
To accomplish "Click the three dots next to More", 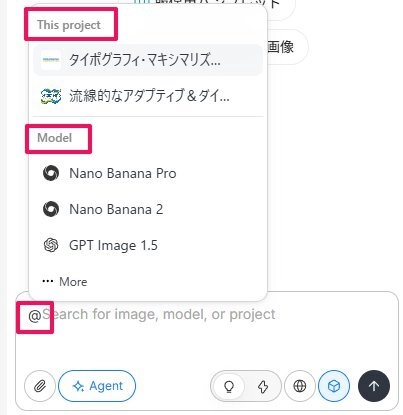I will click(x=48, y=281).
